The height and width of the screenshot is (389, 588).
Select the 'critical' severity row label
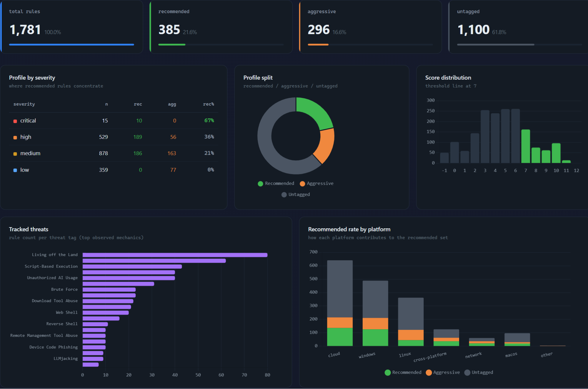click(28, 121)
